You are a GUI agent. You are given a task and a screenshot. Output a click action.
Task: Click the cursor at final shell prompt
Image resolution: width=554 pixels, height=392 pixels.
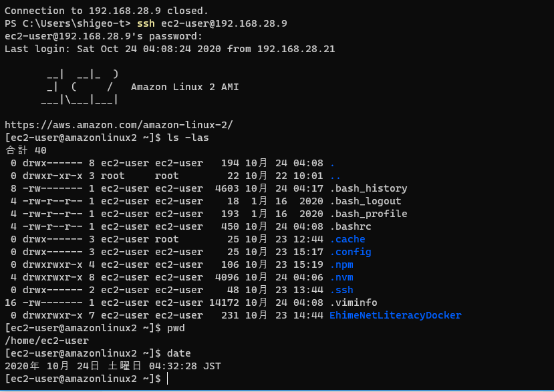[x=168, y=379]
